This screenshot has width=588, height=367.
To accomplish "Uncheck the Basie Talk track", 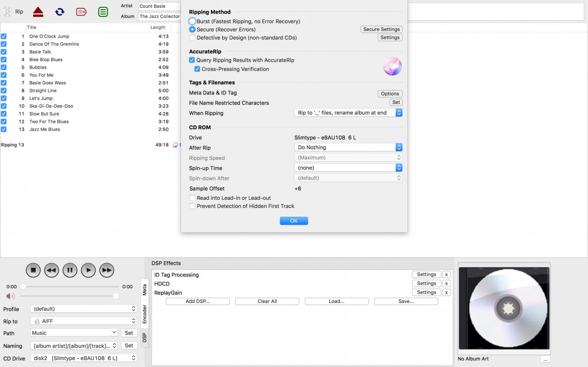I will pyautogui.click(x=4, y=52).
